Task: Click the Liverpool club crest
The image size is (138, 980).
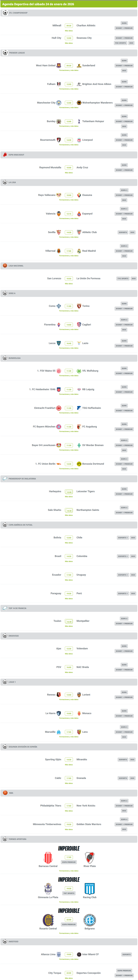Action: [x=79, y=140]
